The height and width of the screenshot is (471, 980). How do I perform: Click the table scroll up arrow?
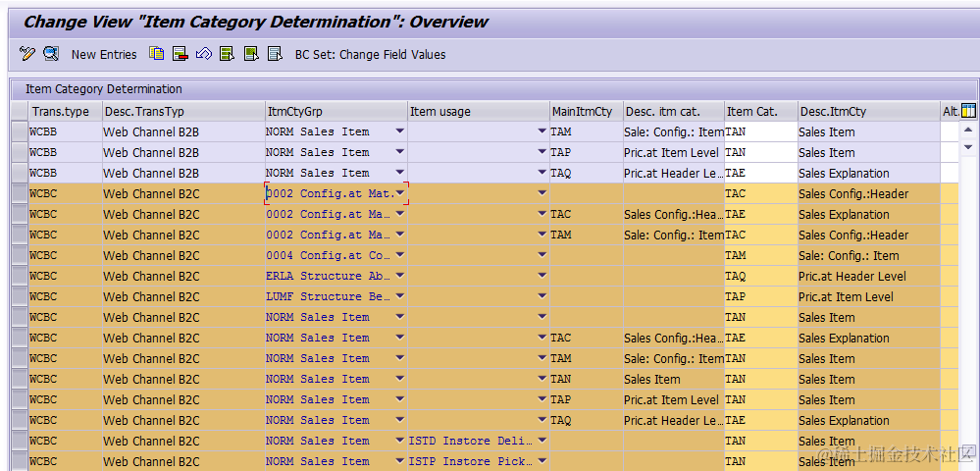point(968,131)
